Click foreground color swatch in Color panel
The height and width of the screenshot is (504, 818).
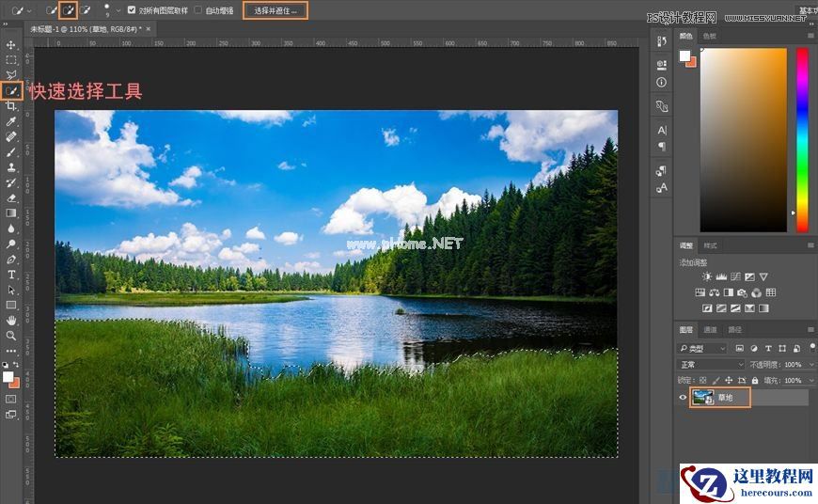[x=684, y=55]
